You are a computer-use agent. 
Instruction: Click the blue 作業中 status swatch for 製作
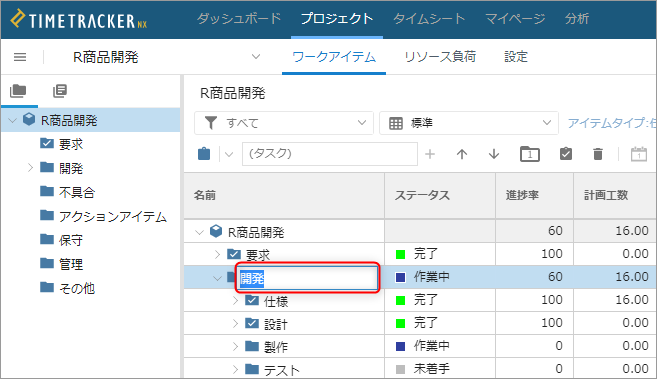click(x=401, y=346)
